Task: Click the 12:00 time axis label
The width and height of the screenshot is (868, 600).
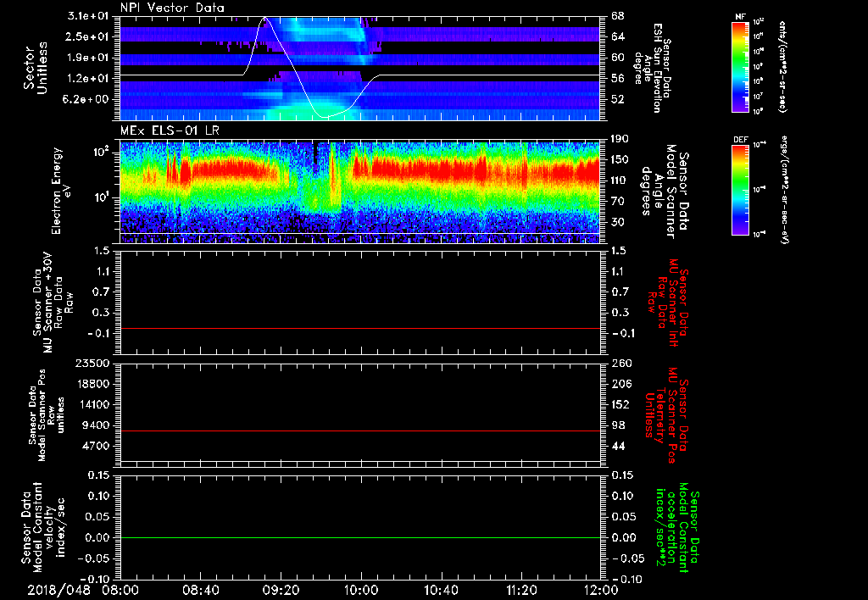Action: pyautogui.click(x=600, y=589)
